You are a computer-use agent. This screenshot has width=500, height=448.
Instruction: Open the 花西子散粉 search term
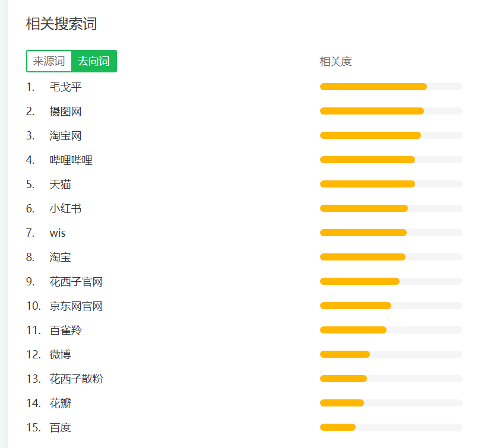76,379
